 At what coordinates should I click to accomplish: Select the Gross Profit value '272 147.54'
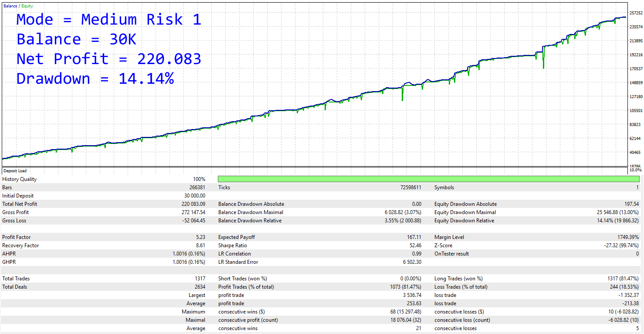click(193, 212)
